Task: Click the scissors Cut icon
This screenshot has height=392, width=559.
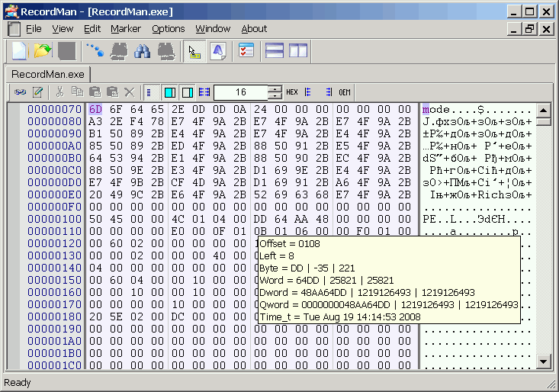Action: [60, 92]
